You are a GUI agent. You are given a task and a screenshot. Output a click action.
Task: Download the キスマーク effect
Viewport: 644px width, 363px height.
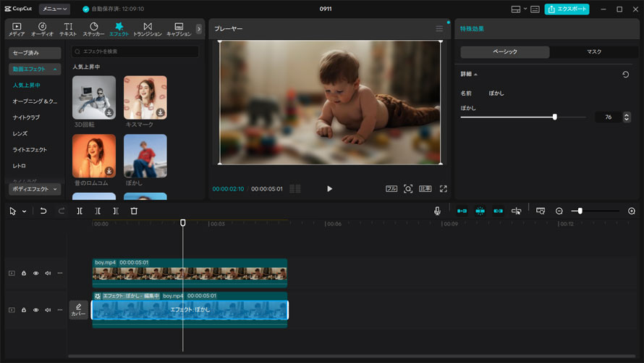pos(160,112)
